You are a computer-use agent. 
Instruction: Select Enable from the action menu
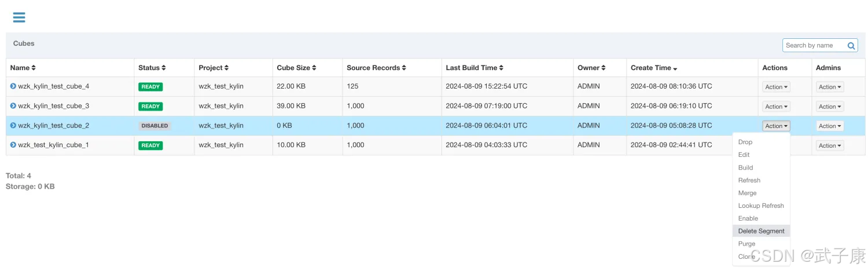[x=748, y=218]
